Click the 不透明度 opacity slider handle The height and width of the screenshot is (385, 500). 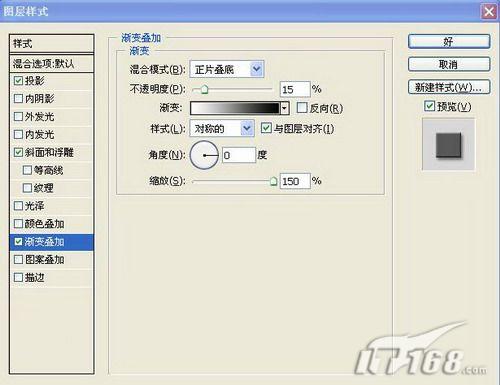point(204,89)
